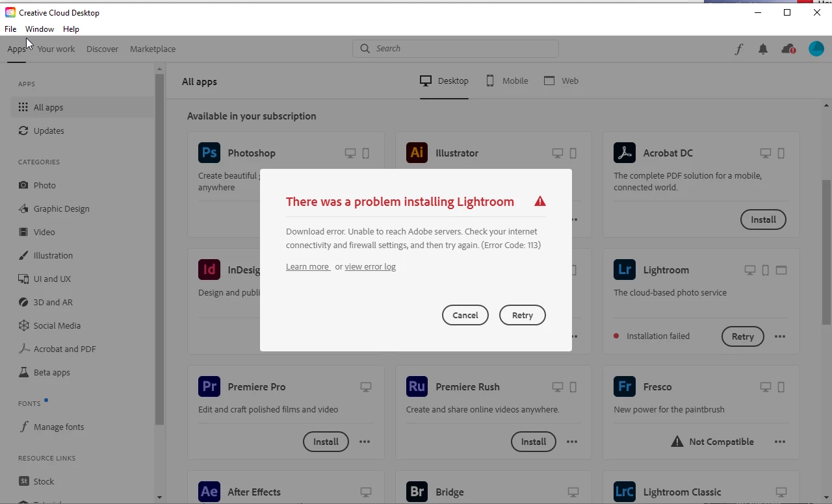Click the Bridge app icon
Screen dimensions: 832x504
tap(417, 492)
